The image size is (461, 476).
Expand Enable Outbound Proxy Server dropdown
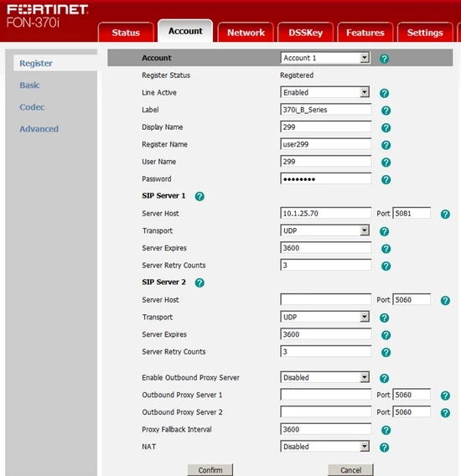coord(325,377)
